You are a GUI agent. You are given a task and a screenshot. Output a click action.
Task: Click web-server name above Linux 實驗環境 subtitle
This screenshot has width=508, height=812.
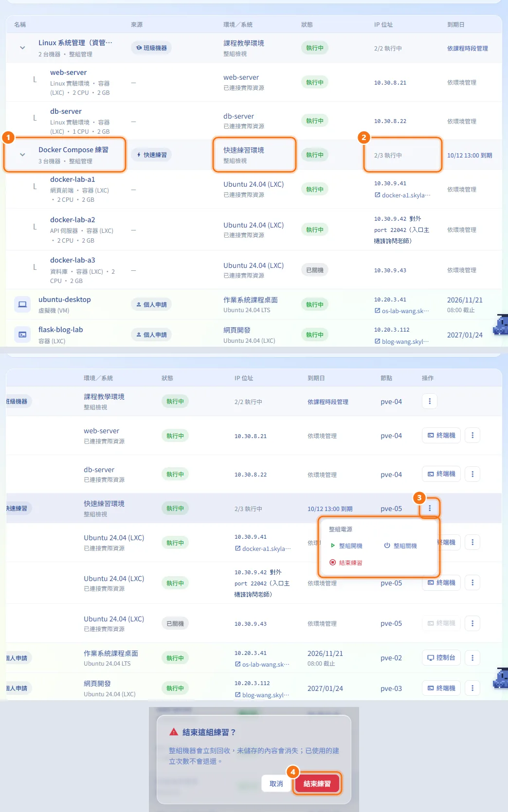tap(68, 72)
